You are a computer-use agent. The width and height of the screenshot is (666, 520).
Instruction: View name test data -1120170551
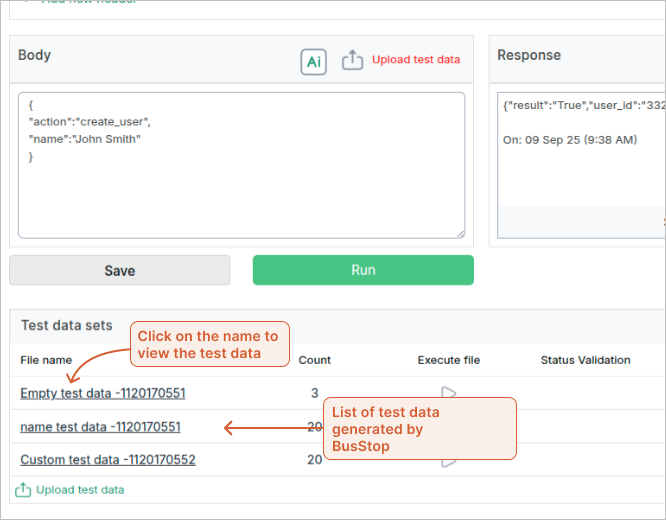[x=100, y=427]
